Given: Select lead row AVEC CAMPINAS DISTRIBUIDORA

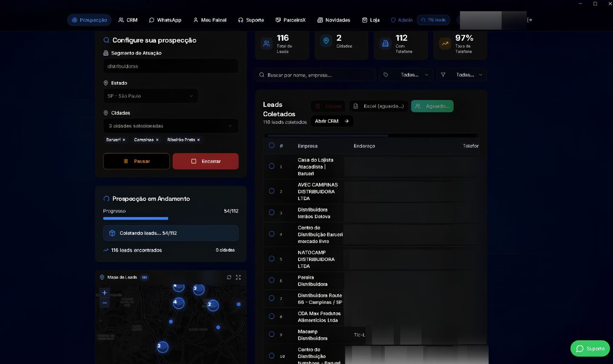Looking at the screenshot, I should point(272,191).
